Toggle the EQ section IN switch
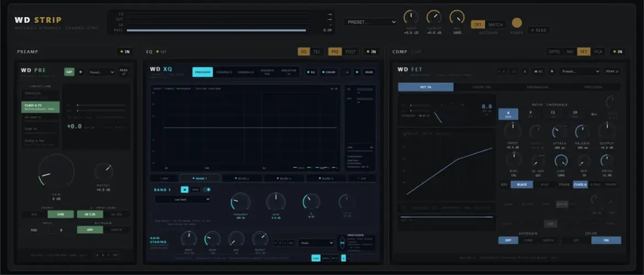The height and width of the screenshot is (275, 644). coord(371,52)
